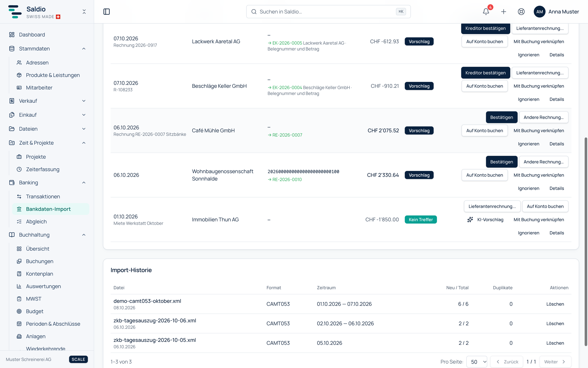
Task: Click Auf Konto buchen for Immobilien Thun AG
Action: tap(545, 206)
